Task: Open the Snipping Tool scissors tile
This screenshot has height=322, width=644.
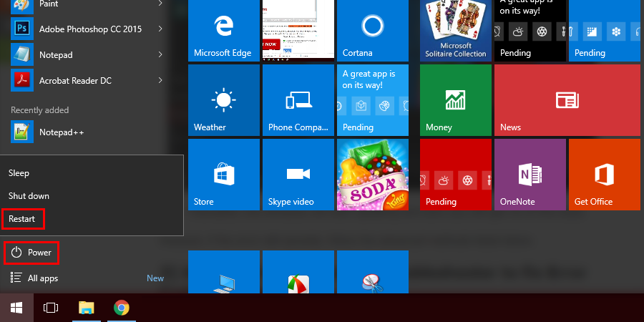Action: point(373,272)
